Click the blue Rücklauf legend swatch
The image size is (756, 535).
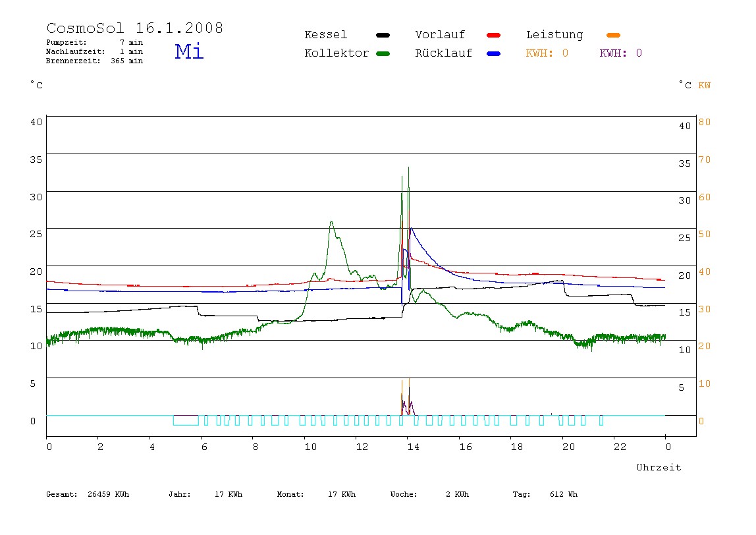(494, 53)
